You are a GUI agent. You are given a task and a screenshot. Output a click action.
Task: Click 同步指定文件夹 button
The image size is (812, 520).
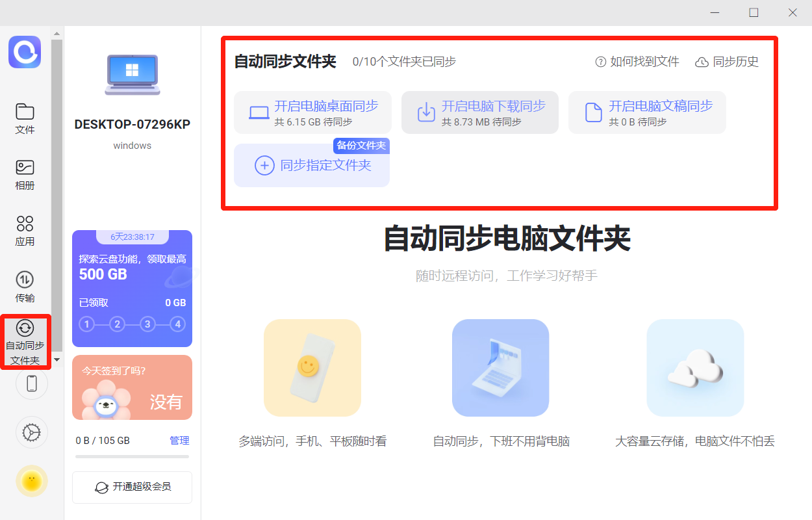[x=312, y=165]
